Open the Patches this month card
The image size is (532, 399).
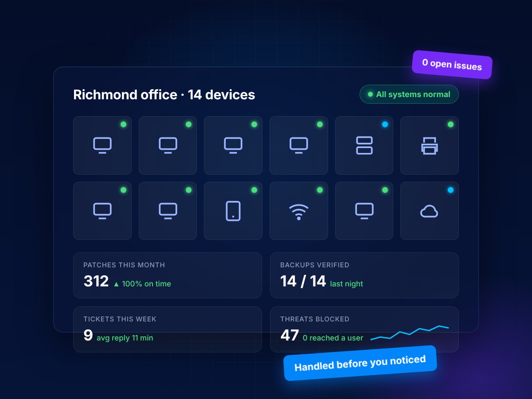[168, 275]
